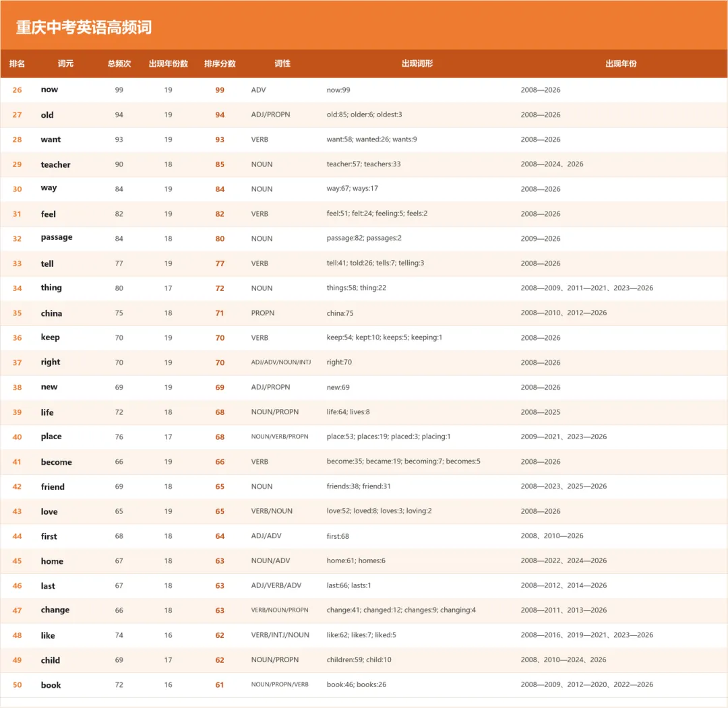Click the years "2008—2025" in the life row
The width and height of the screenshot is (728, 708).
[541, 412]
